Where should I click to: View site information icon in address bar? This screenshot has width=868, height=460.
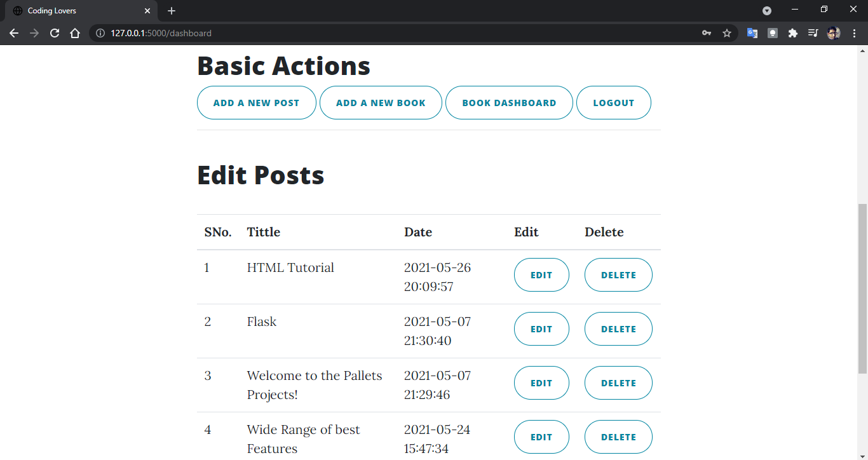click(x=100, y=33)
